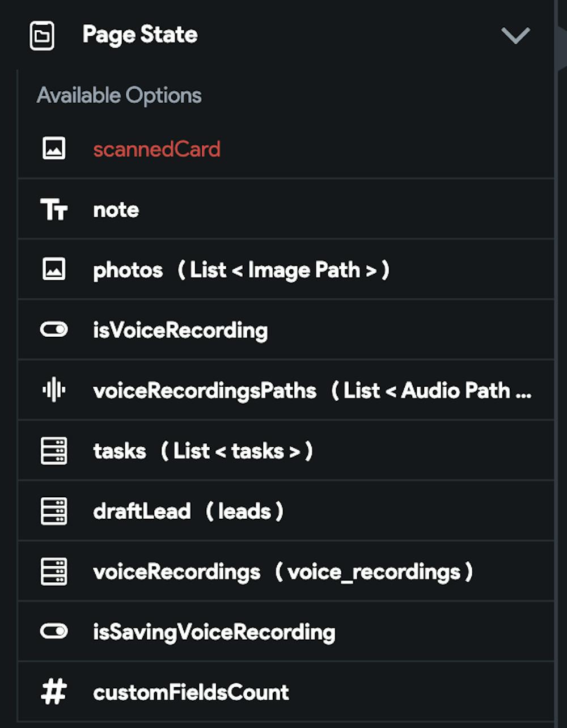The height and width of the screenshot is (728, 567).
Task: Select the customFieldsCount variable
Action: (x=191, y=692)
